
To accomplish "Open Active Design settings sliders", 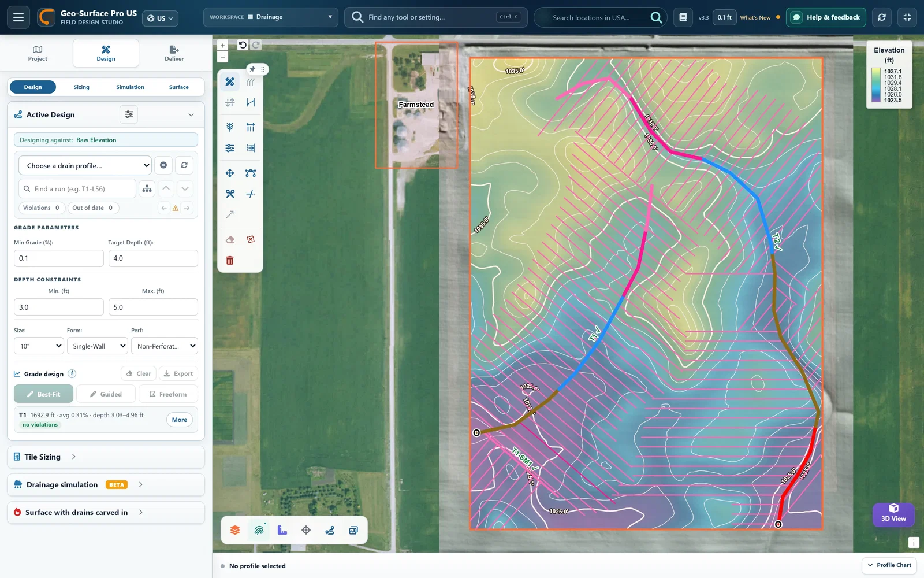I will click(129, 114).
